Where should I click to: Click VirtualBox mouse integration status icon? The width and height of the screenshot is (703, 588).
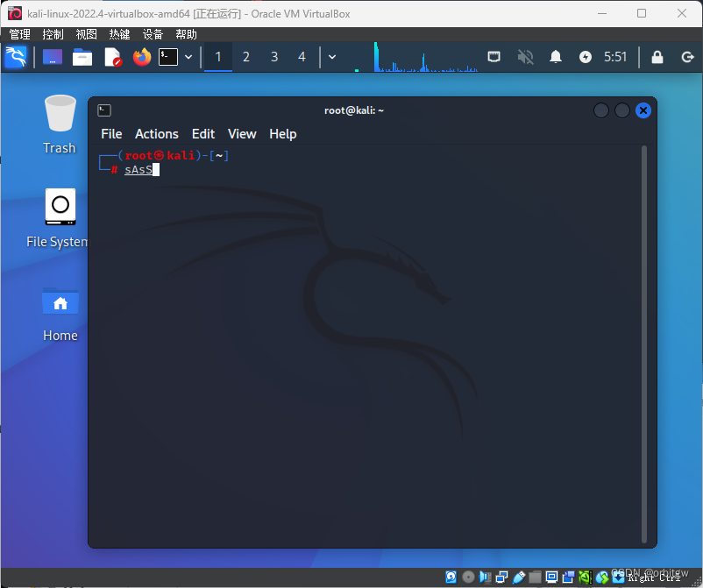[x=602, y=577]
